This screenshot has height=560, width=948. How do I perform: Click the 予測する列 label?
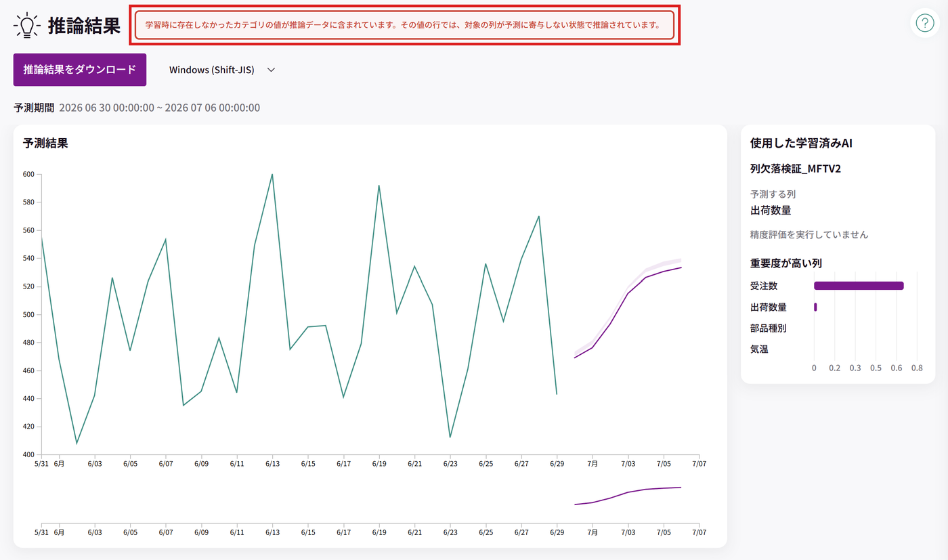click(773, 194)
